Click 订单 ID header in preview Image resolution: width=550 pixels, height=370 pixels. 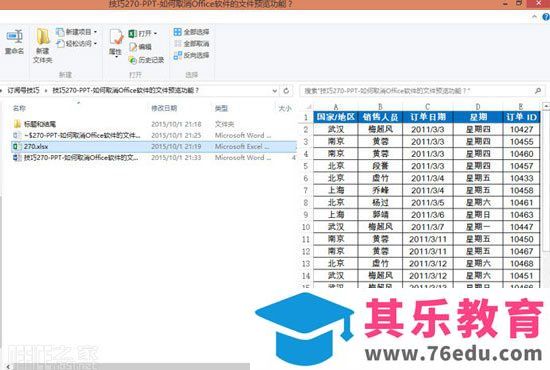coord(521,117)
